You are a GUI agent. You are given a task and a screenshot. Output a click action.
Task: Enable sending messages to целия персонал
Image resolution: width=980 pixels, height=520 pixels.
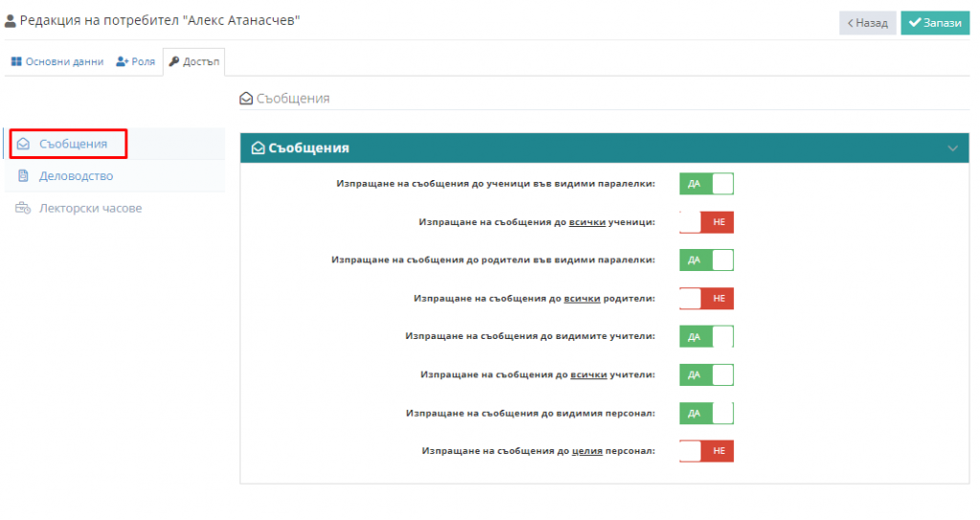pos(706,451)
